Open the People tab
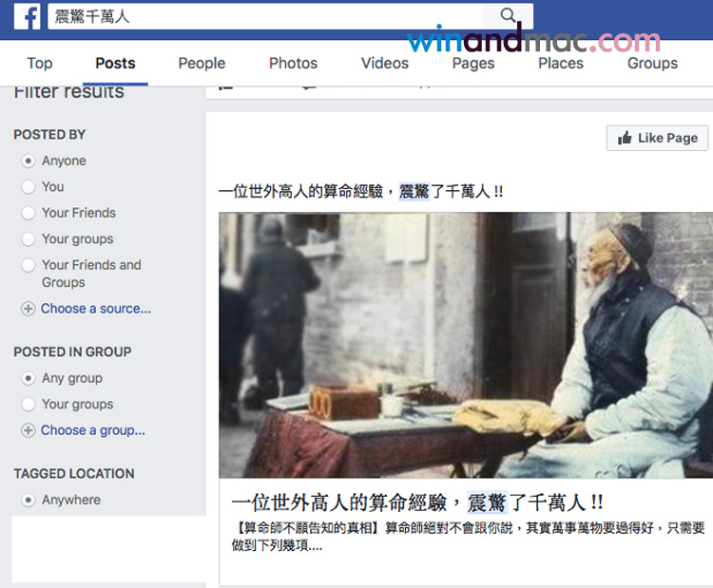Image resolution: width=713 pixels, height=588 pixels. pyautogui.click(x=202, y=63)
